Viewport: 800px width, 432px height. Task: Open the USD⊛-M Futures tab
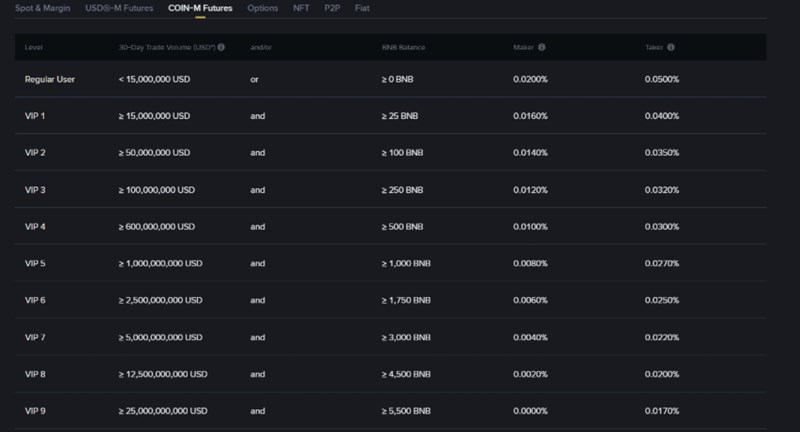118,8
